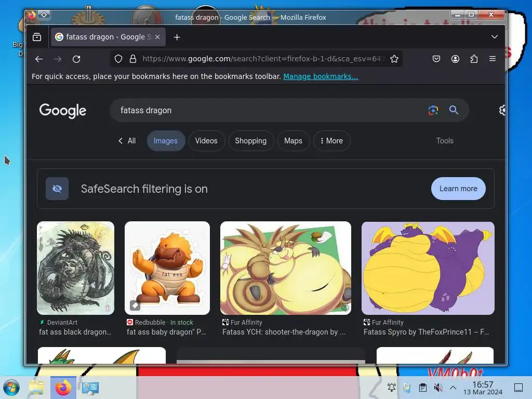Reload the current page
Viewport: 532px width, 399px height.
tap(76, 59)
